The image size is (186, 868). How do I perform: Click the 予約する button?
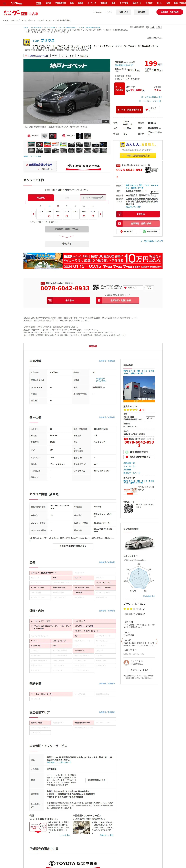click(x=67, y=244)
